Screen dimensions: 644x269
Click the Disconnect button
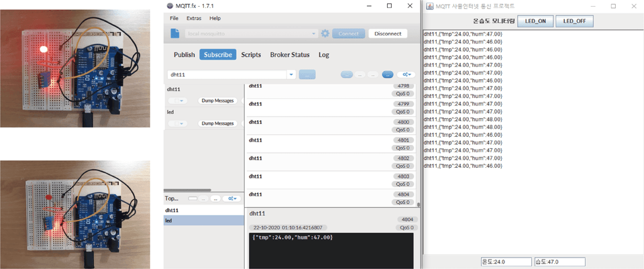click(388, 34)
